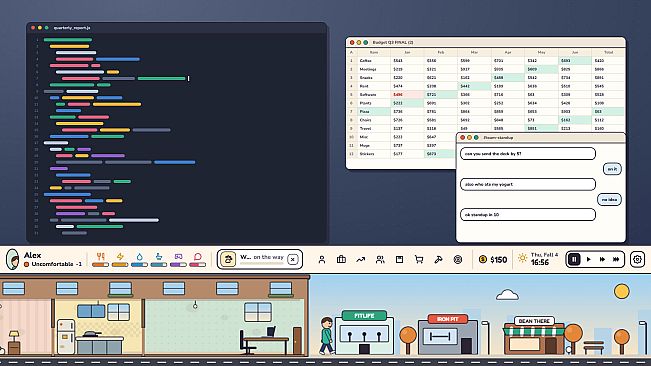Open the trending-line stats panel
Image resolution: width=651 pixels, height=366 pixels.
click(360, 260)
